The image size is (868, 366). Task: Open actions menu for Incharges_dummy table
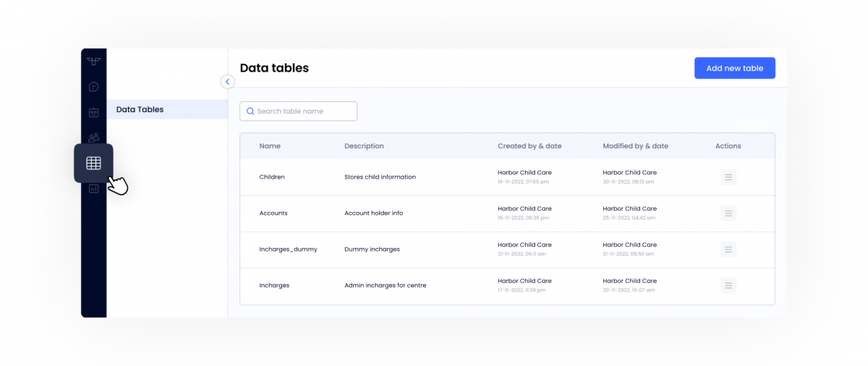(x=728, y=250)
